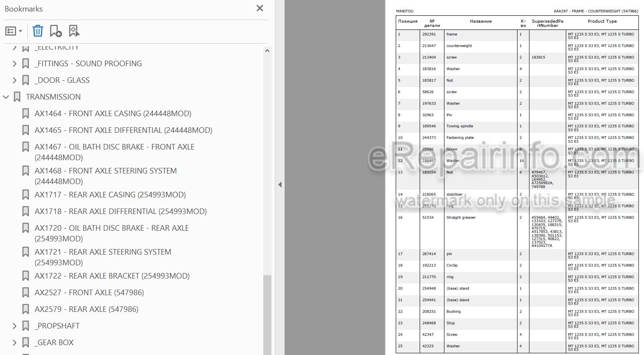The height and width of the screenshot is (355, 644).
Task: Click the 'Название' column header
Action: (481, 21)
